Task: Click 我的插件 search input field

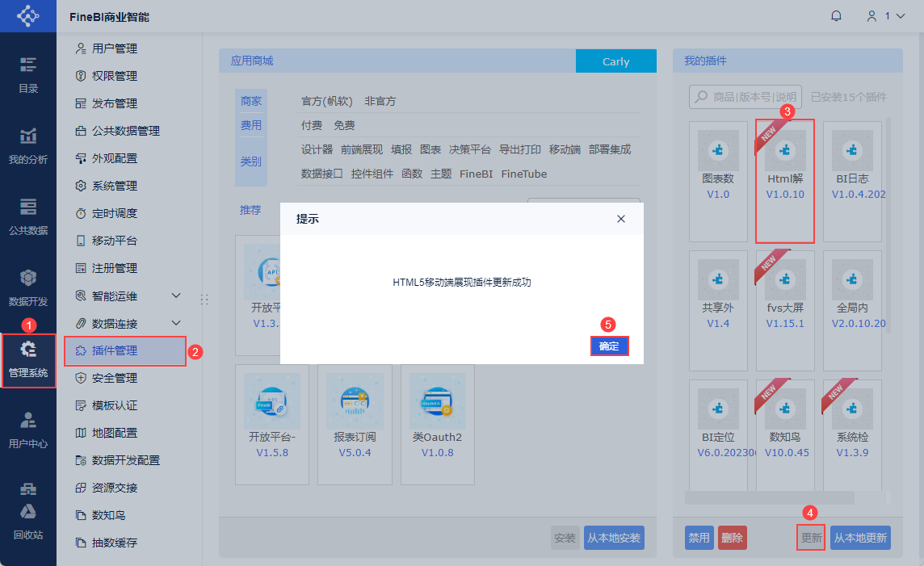Action: (745, 97)
